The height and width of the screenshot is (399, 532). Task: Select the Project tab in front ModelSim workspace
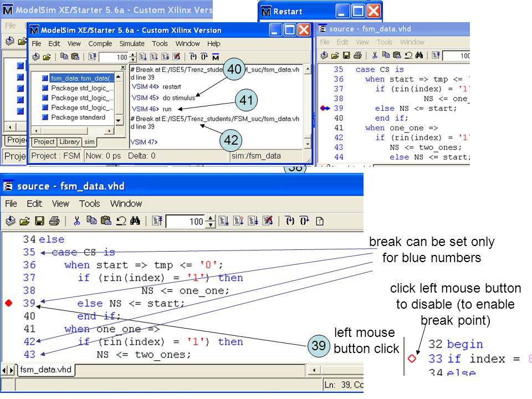[x=44, y=142]
